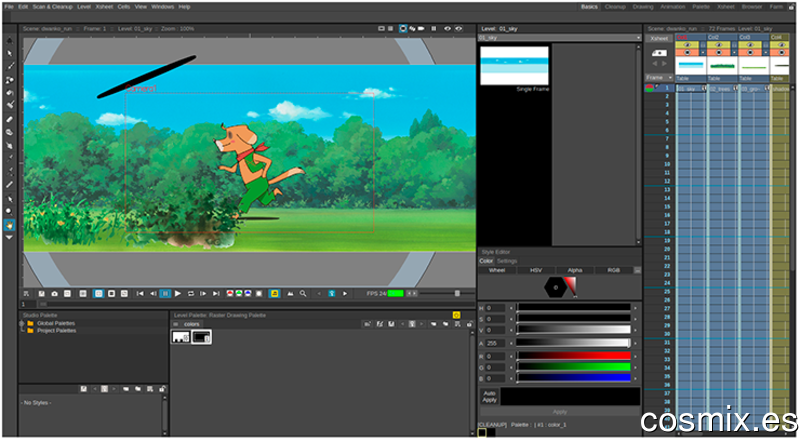This screenshot has width=800, height=441.
Task: Open the level name dropdown 01_sky
Action: point(560,38)
